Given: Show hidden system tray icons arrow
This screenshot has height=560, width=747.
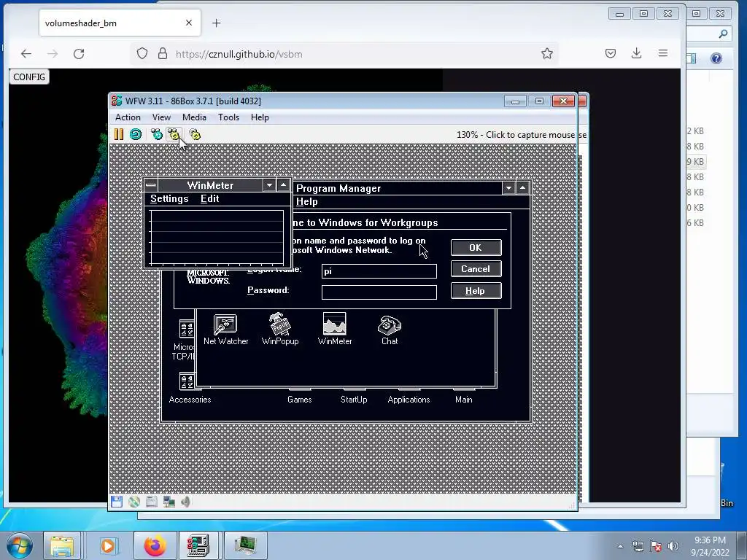Looking at the screenshot, I should (620, 546).
